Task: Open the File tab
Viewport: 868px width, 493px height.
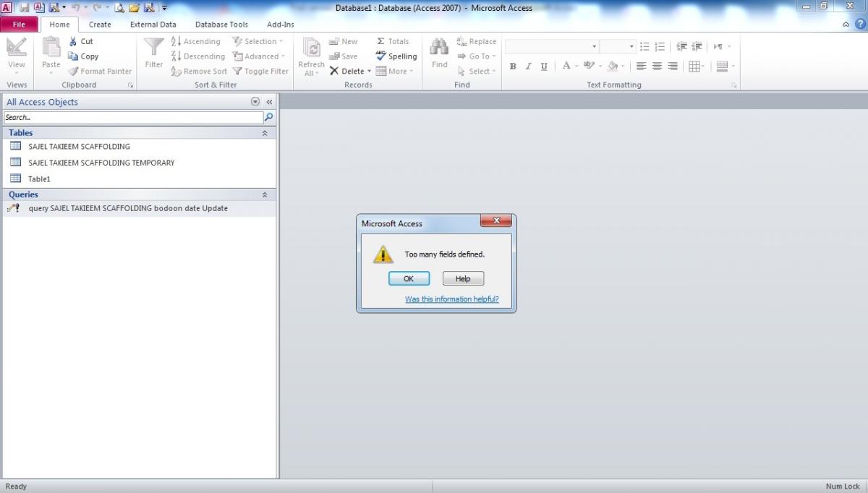Action: point(19,25)
